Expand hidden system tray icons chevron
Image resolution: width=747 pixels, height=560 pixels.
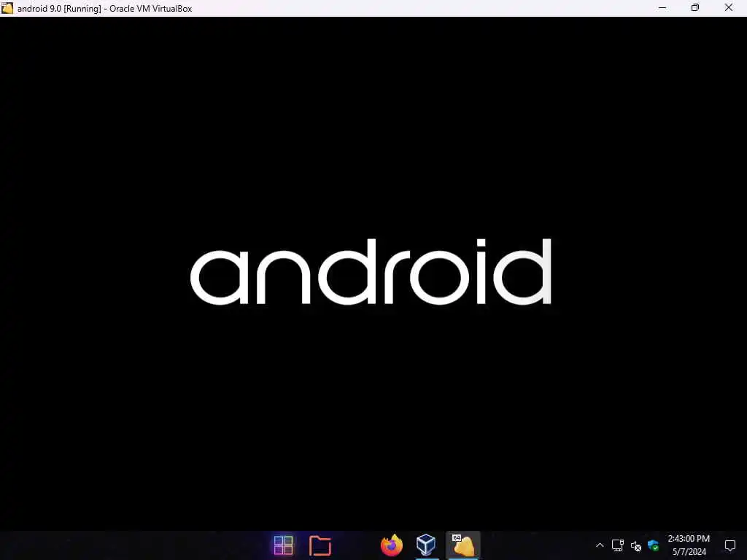click(x=600, y=545)
